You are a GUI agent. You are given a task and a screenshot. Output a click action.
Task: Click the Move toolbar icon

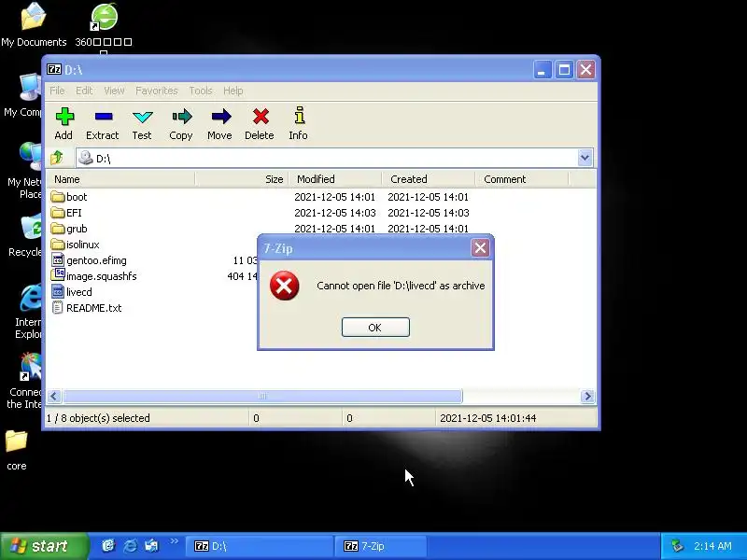tap(220, 117)
